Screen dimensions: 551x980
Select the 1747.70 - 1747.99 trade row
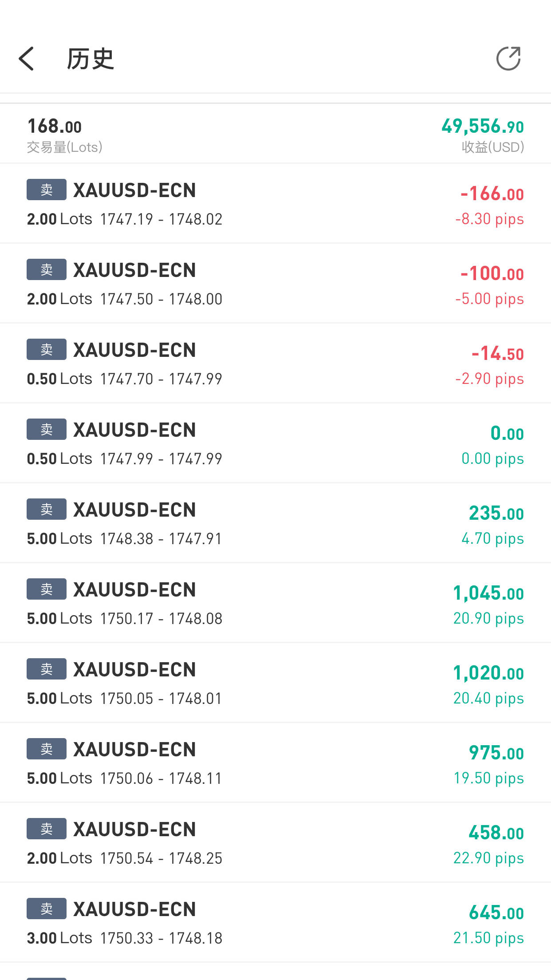(275, 364)
